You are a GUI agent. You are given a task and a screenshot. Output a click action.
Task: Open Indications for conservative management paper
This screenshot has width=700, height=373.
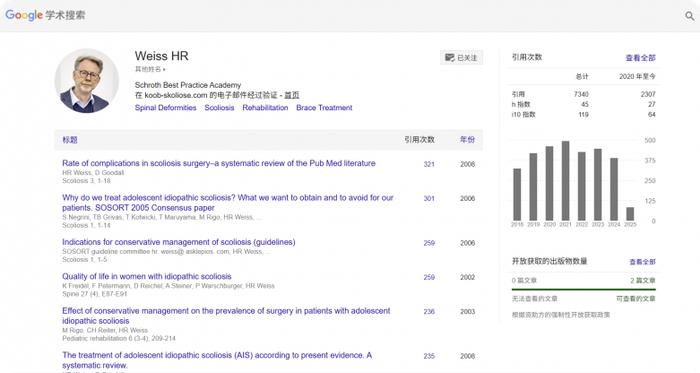pos(179,242)
